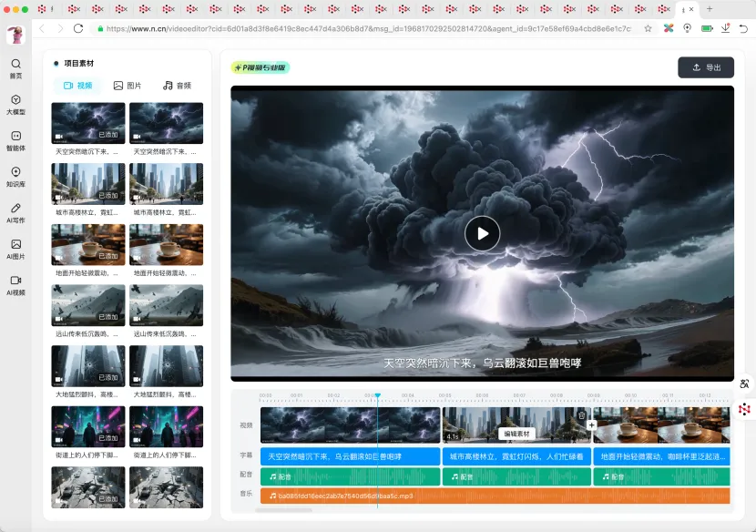Open 知识库 from the left sidebar

pos(15,172)
